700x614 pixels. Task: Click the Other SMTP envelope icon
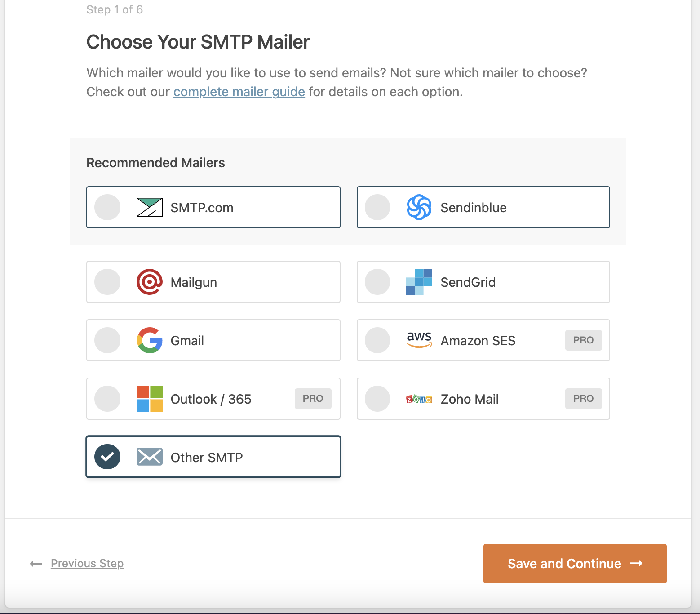[150, 457]
